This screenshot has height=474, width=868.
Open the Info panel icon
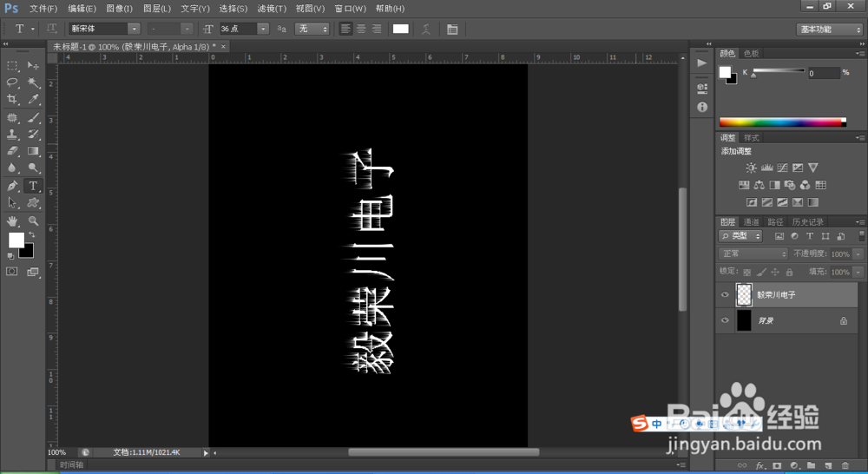(x=702, y=107)
